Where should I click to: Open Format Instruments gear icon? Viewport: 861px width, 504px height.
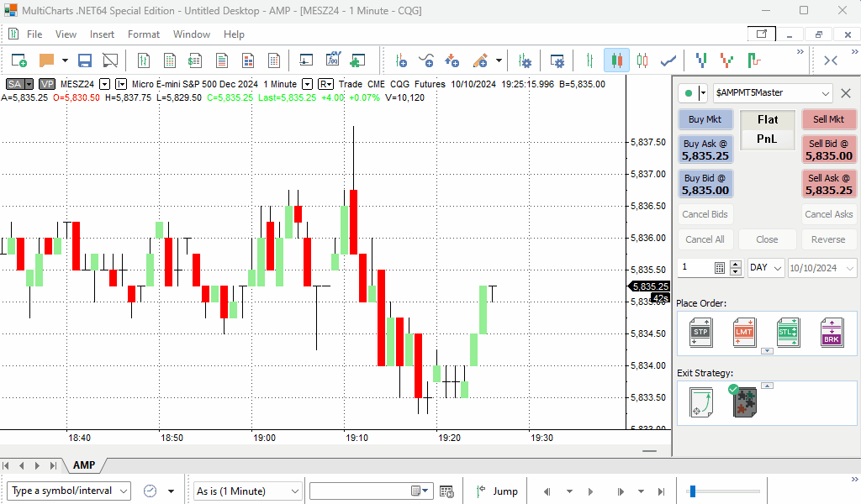[525, 60]
